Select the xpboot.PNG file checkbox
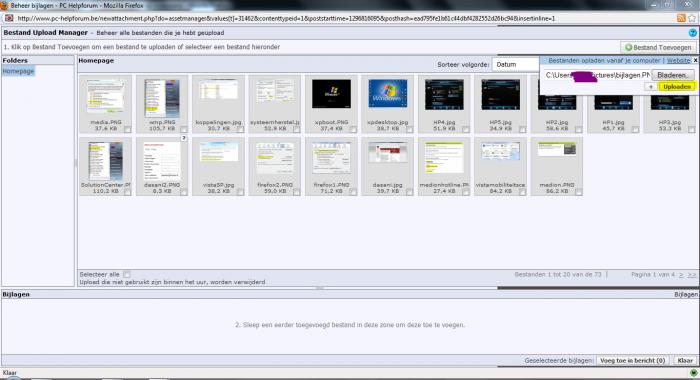This screenshot has width=700, height=380. (353, 129)
